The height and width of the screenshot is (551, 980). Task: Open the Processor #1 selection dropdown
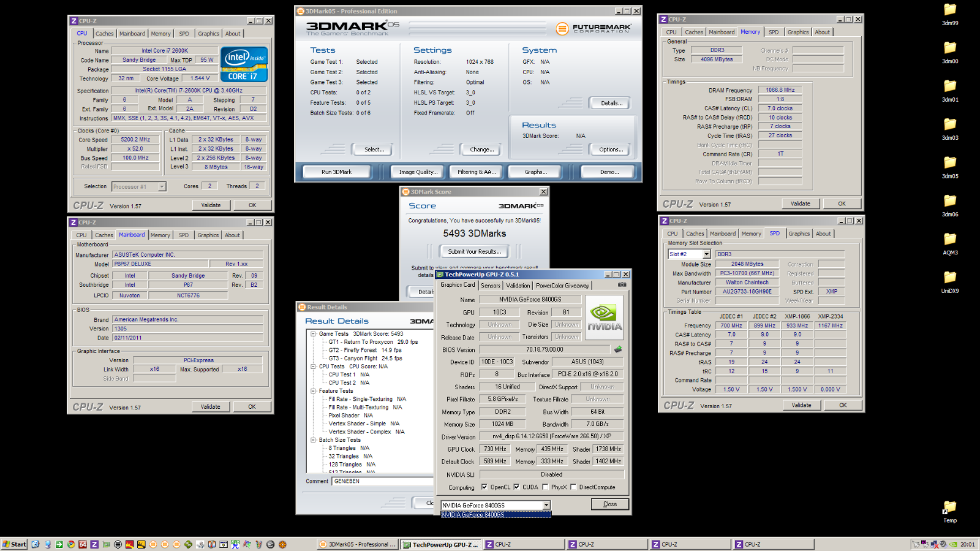point(162,187)
